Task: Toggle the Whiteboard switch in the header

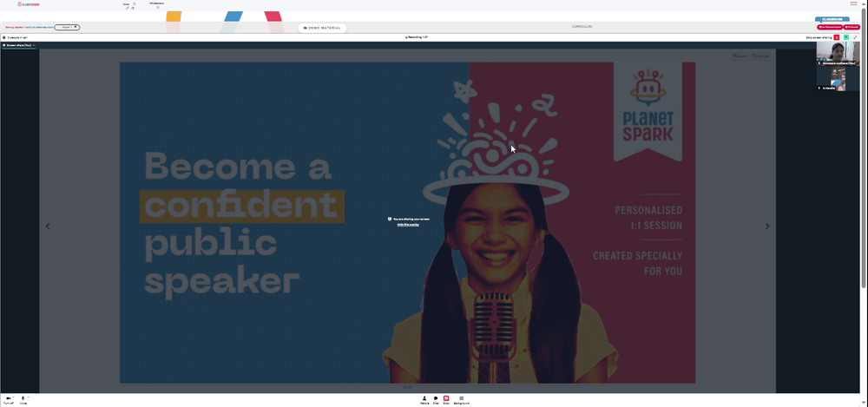Action: pos(158,7)
